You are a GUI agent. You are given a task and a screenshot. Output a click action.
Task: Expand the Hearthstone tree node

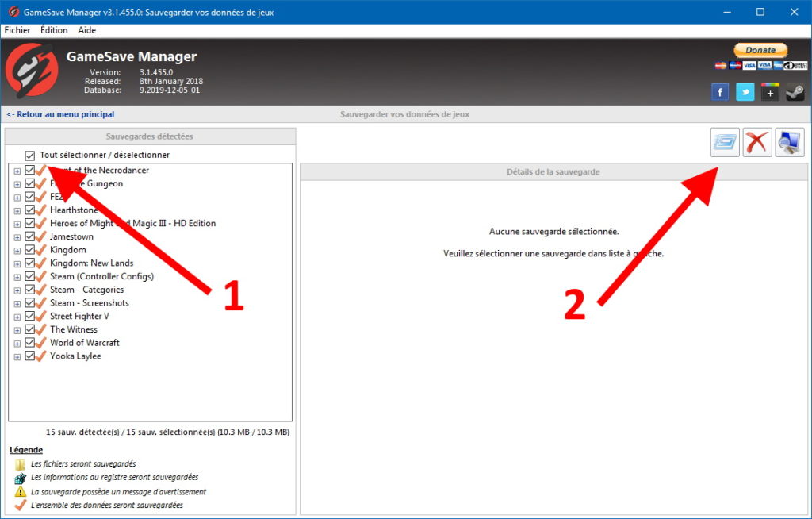[x=17, y=211]
